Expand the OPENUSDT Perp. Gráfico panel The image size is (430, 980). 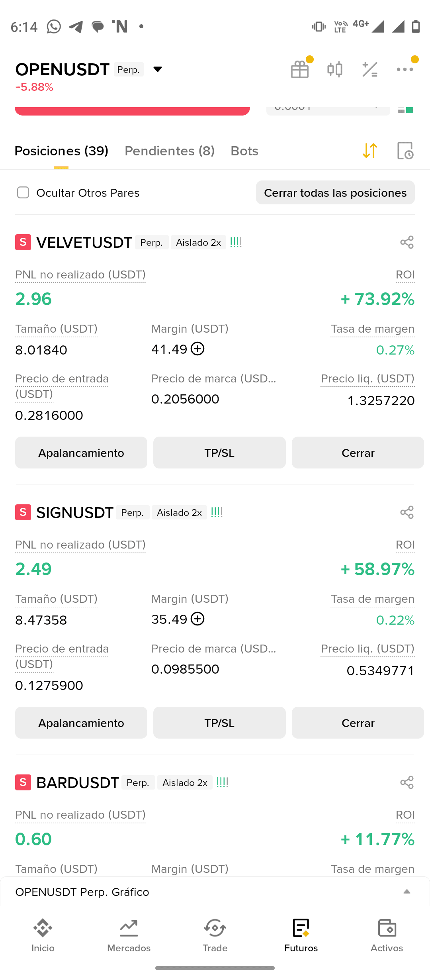[x=407, y=892]
